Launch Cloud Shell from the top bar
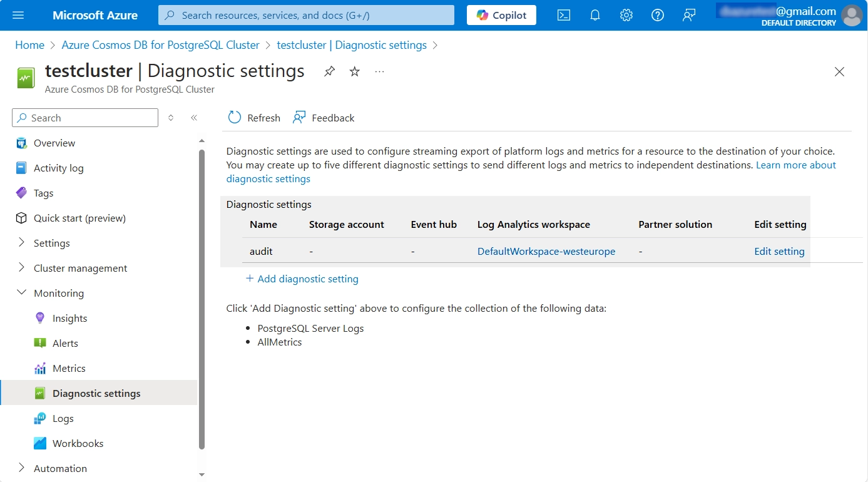The height and width of the screenshot is (482, 868). [564, 15]
